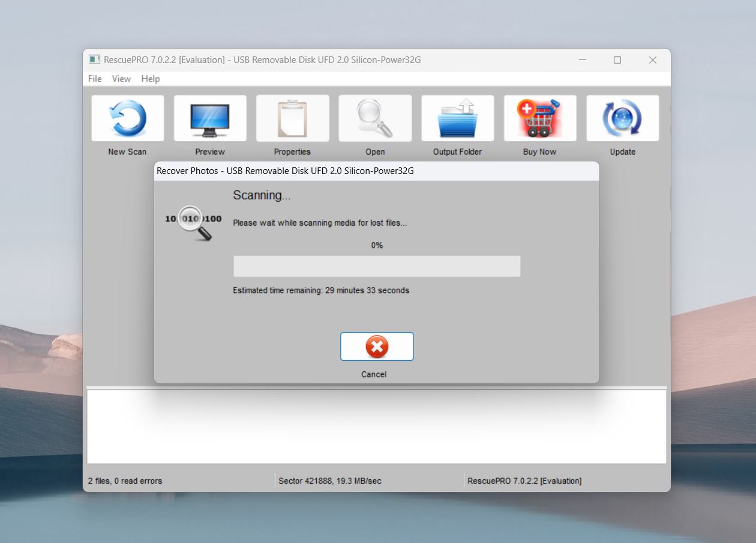Click the "Please wait while scanning media" message
Viewport: 756px width, 543px height.
click(x=320, y=223)
